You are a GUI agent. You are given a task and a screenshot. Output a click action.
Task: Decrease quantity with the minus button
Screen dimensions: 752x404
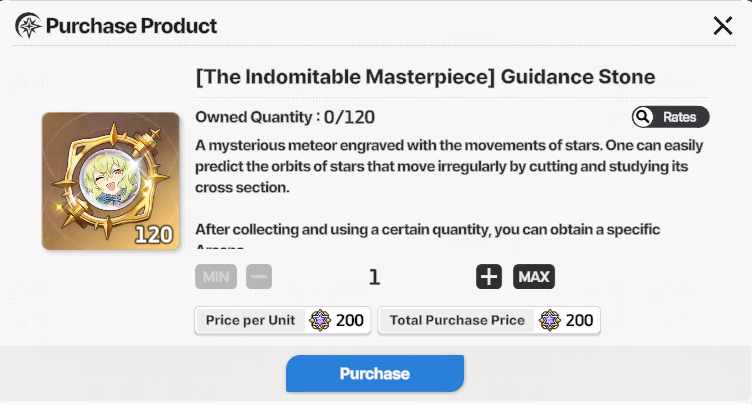259,277
